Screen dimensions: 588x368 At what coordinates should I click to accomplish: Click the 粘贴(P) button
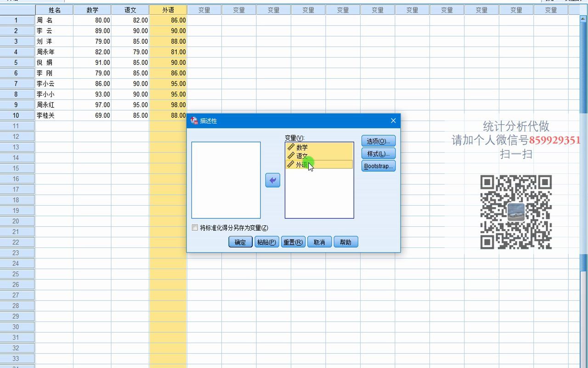[267, 242]
